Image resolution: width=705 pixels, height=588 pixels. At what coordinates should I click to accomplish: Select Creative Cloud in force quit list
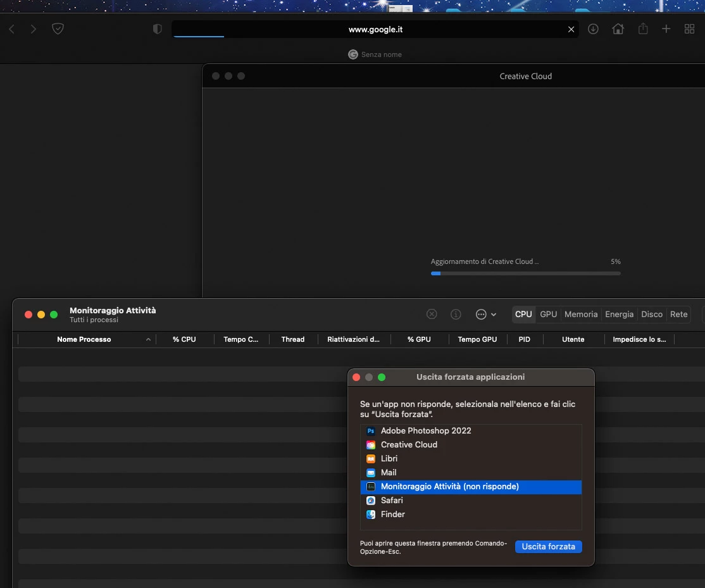click(471, 444)
